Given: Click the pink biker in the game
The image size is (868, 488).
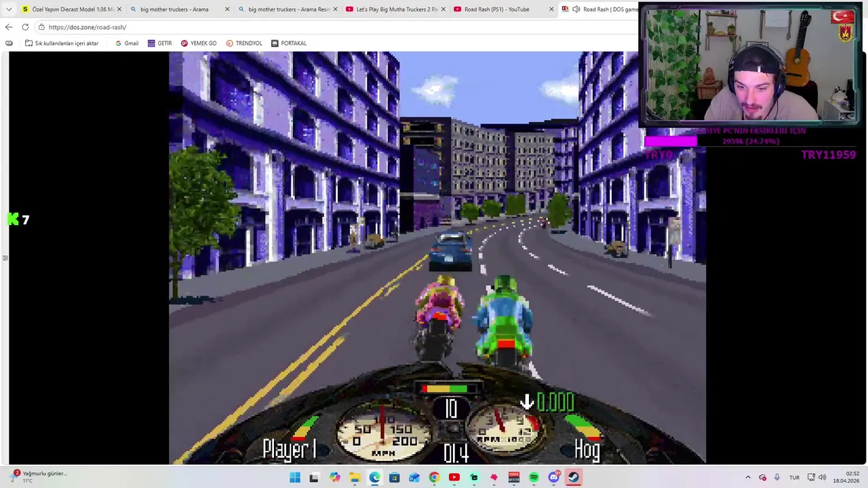Looking at the screenshot, I should coord(439,317).
